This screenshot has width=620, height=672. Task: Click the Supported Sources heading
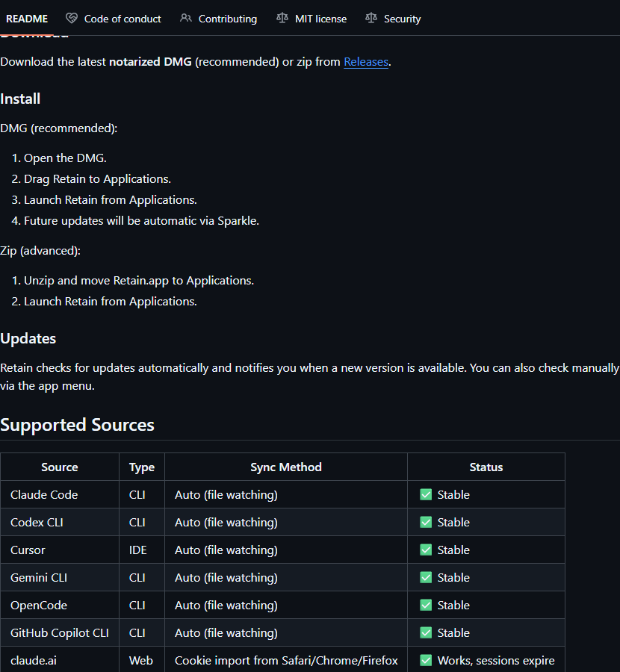(x=77, y=425)
